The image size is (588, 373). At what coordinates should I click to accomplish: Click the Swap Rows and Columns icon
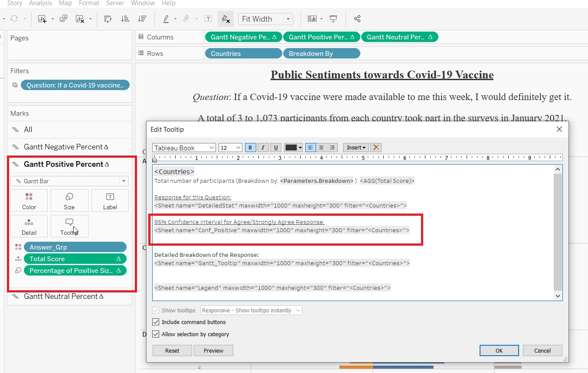[x=108, y=19]
